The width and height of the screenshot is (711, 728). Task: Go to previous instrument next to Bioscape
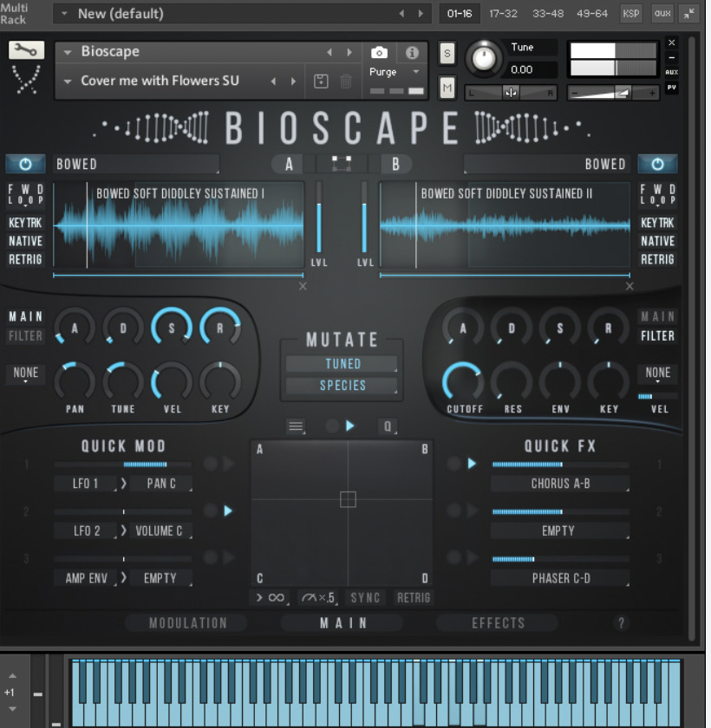click(329, 53)
